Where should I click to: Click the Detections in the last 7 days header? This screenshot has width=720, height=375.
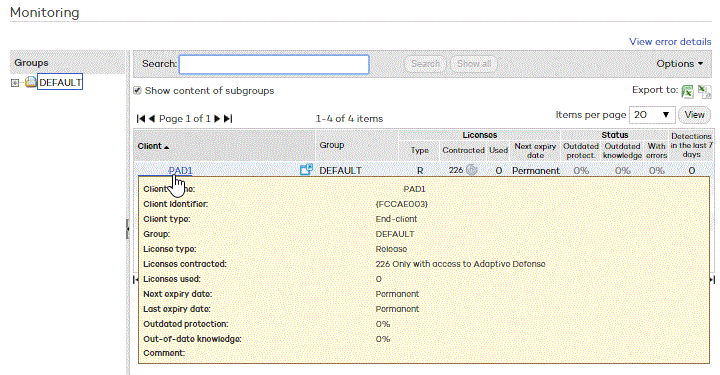click(691, 145)
